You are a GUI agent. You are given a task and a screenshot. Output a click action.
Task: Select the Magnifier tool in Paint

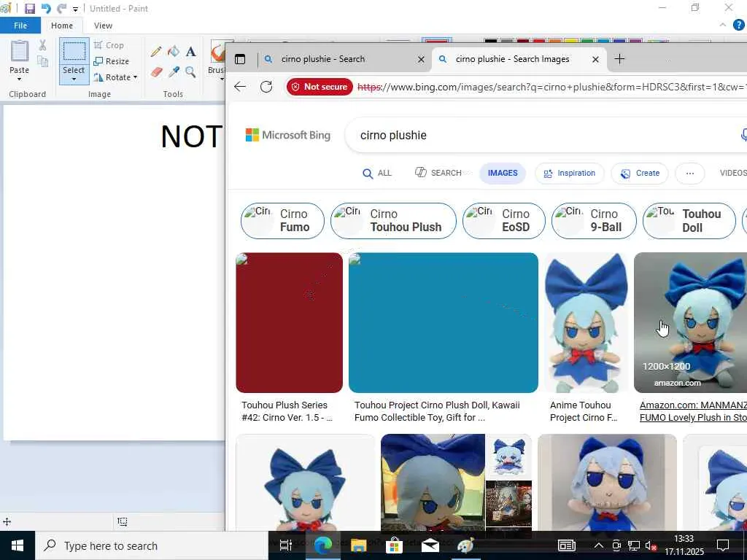tap(191, 72)
